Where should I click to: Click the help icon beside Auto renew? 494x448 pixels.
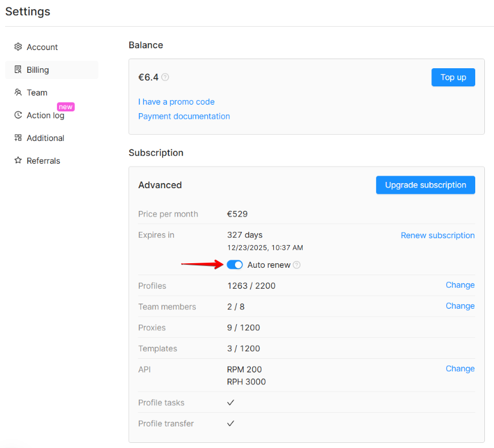(x=297, y=265)
